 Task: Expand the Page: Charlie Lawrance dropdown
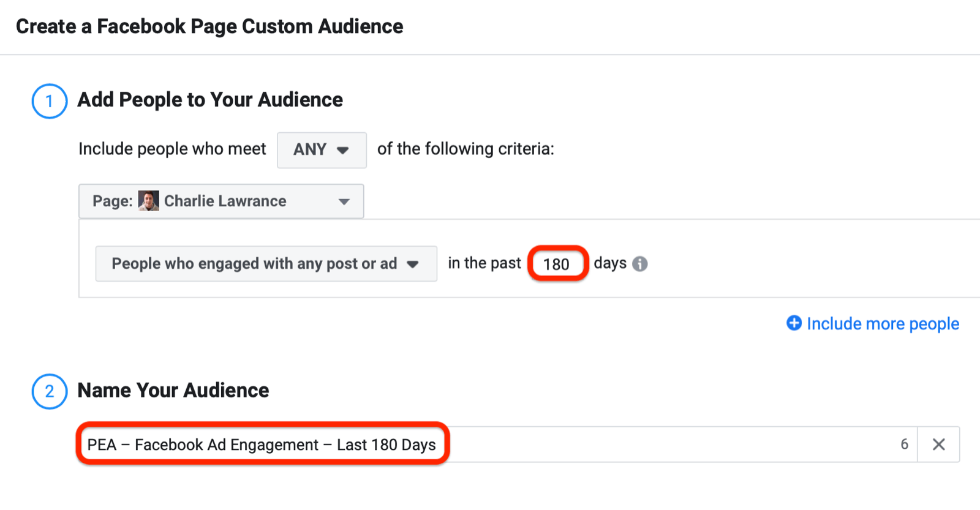coord(221,201)
